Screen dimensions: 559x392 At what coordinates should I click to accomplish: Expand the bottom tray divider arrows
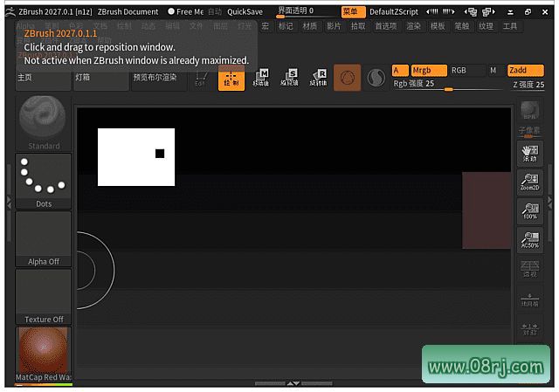293,383
